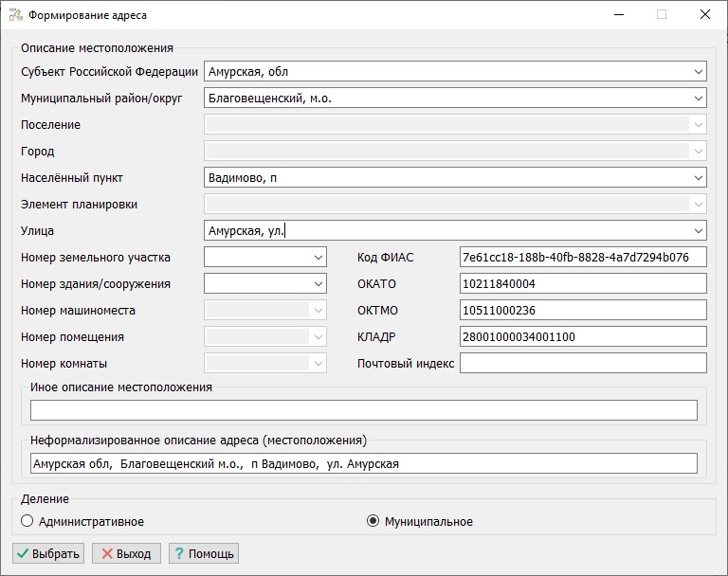Select the Административное radio button
Image resolution: width=728 pixels, height=576 pixels.
coord(27,521)
